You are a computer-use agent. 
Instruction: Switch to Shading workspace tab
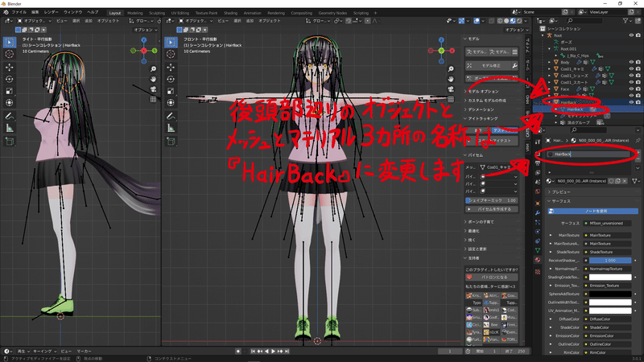pyautogui.click(x=230, y=13)
